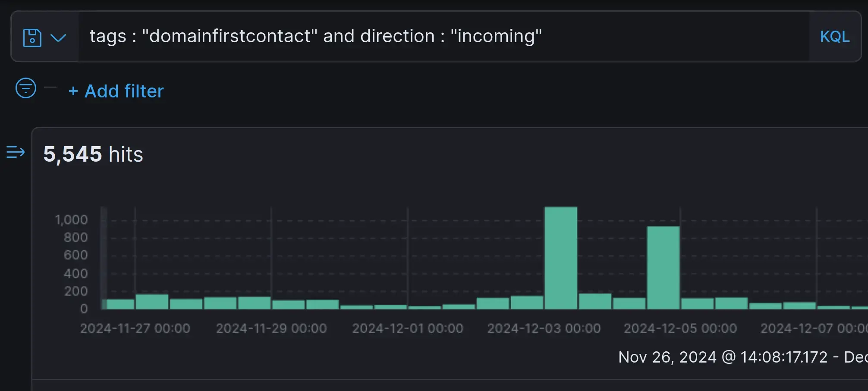This screenshot has height=391, width=868.
Task: Open the KQL language switcher
Action: (834, 37)
